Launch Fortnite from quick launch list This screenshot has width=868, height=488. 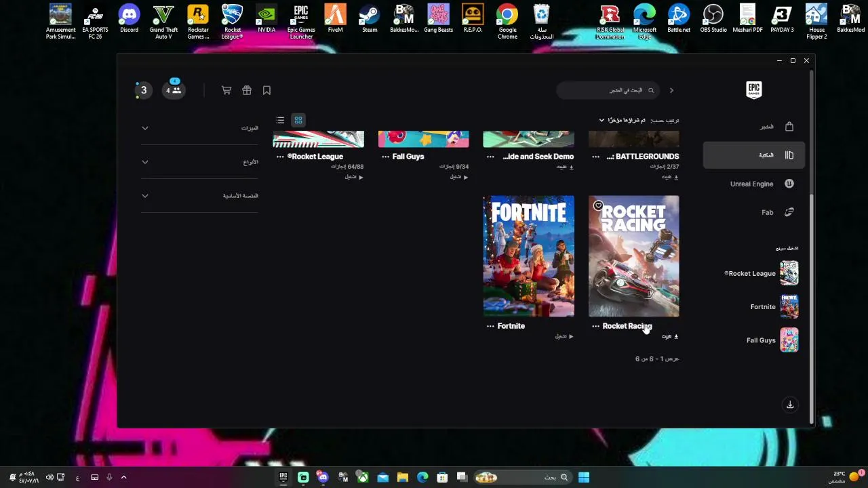click(774, 306)
